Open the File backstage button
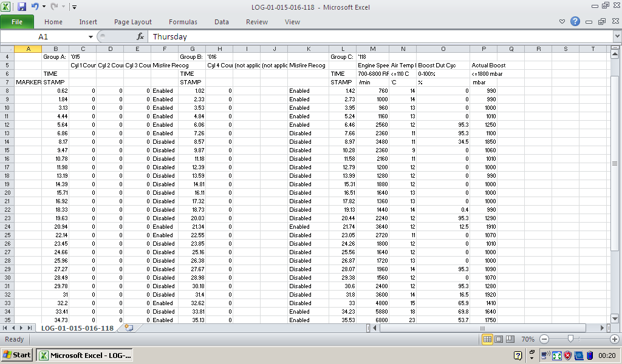The height and width of the screenshot is (364, 622). pos(17,22)
